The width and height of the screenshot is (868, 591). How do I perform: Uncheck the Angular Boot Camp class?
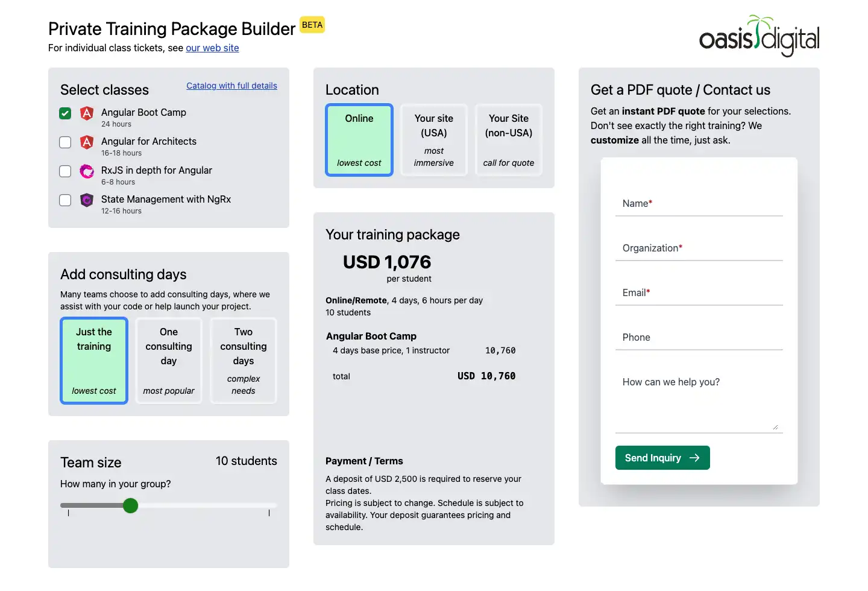(x=64, y=113)
